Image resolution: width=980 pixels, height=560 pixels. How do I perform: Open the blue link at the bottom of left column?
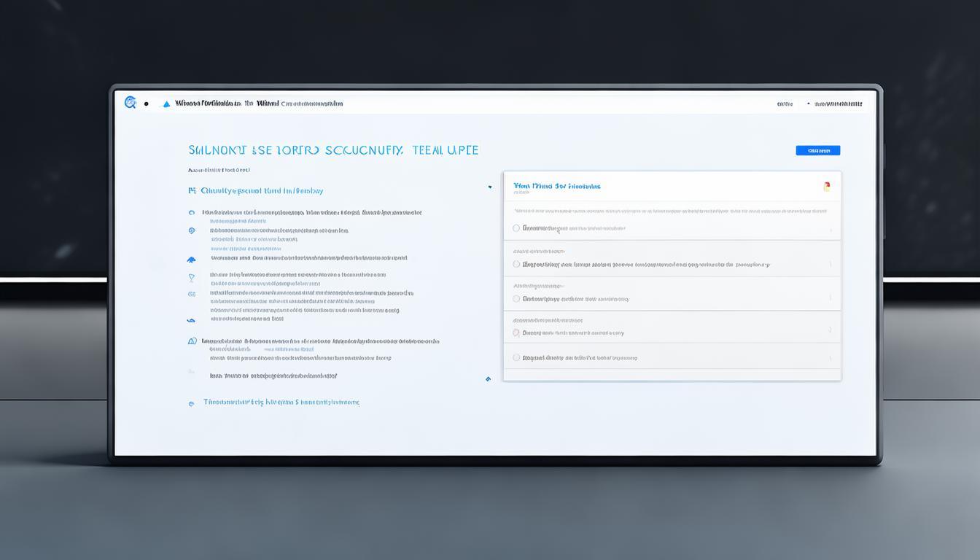[281, 402]
